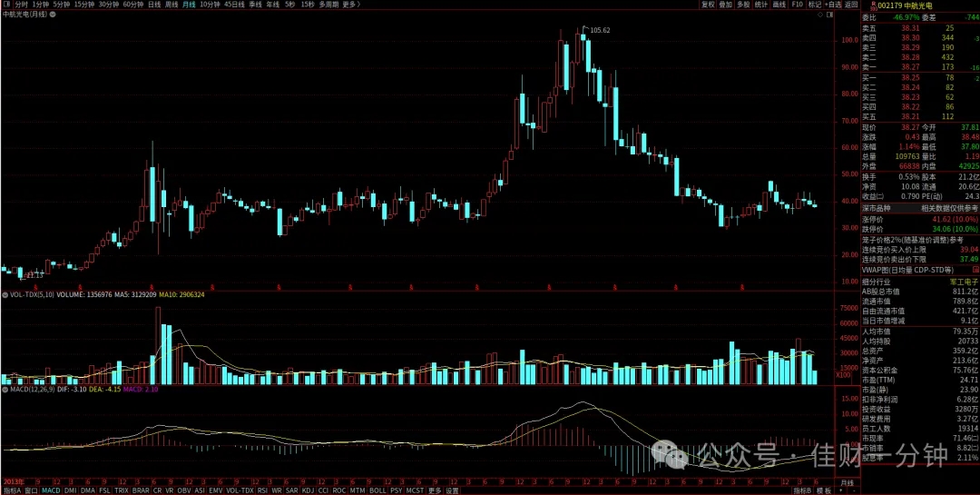980x495 pixels.
Task: Select the CCI indicator tab
Action: click(323, 490)
